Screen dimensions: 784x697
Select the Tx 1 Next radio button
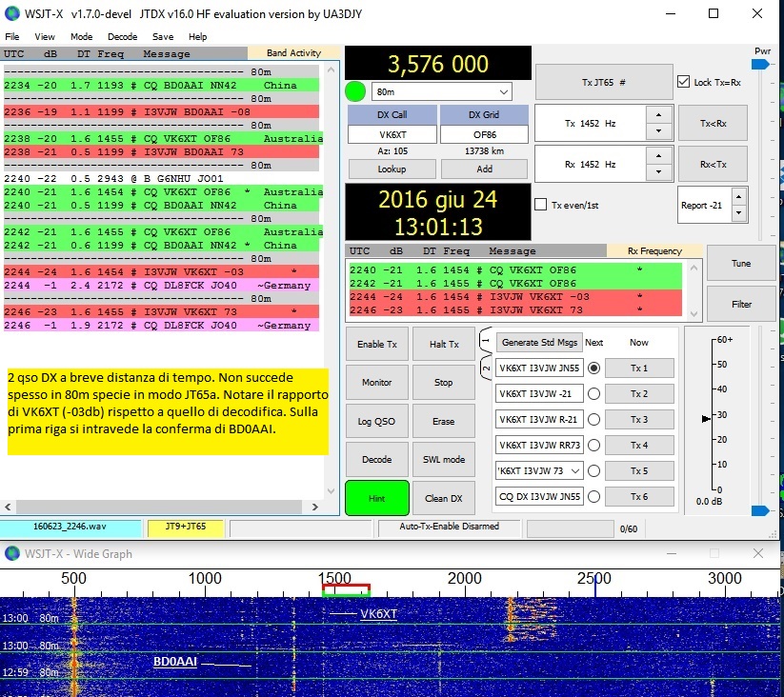594,368
